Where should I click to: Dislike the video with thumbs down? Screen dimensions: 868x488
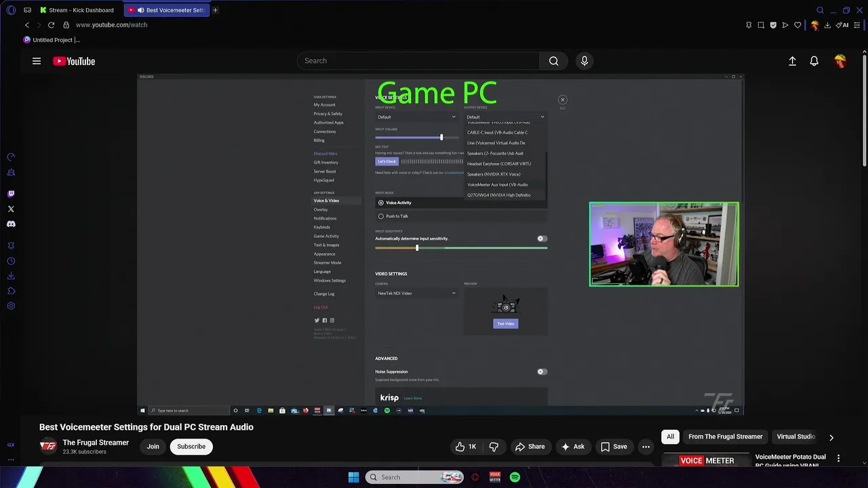pos(494,447)
